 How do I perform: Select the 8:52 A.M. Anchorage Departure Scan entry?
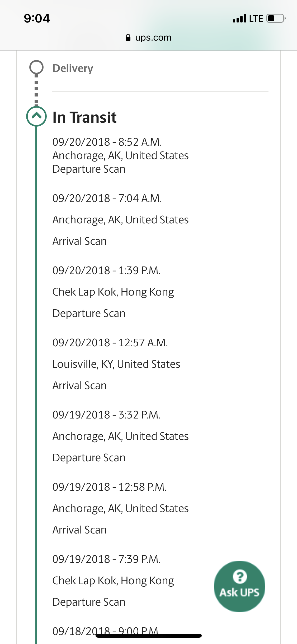point(120,155)
